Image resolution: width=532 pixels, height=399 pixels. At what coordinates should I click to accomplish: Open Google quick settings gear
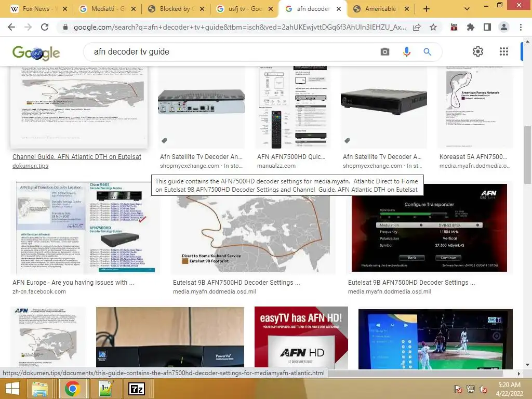pyautogui.click(x=478, y=51)
